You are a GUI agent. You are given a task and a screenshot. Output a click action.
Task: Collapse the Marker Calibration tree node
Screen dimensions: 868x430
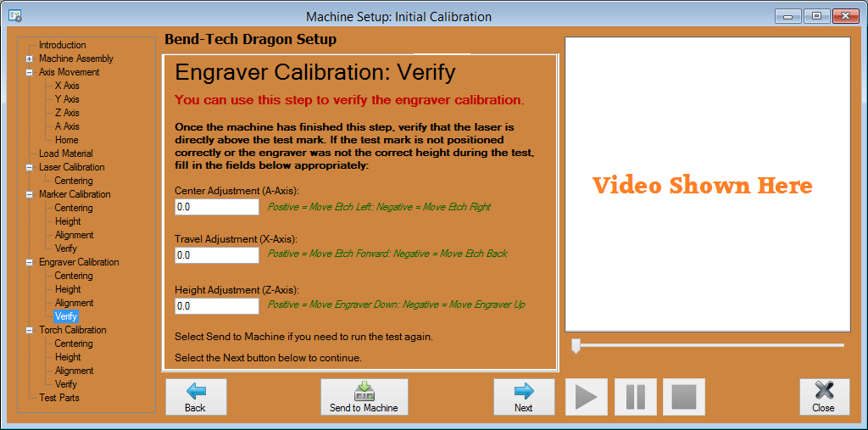point(29,194)
